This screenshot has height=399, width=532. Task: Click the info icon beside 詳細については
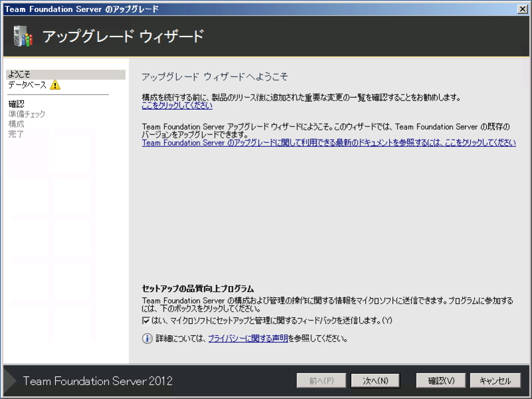pos(147,338)
